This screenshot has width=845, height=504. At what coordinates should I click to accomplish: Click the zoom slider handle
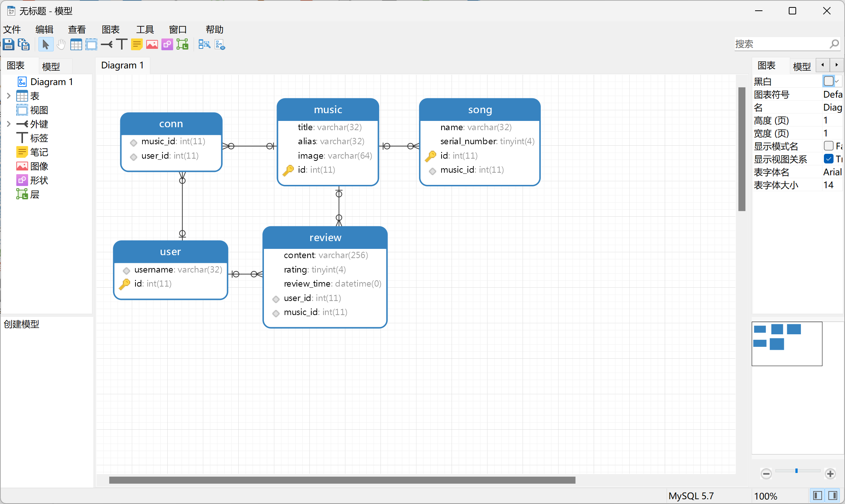click(796, 471)
